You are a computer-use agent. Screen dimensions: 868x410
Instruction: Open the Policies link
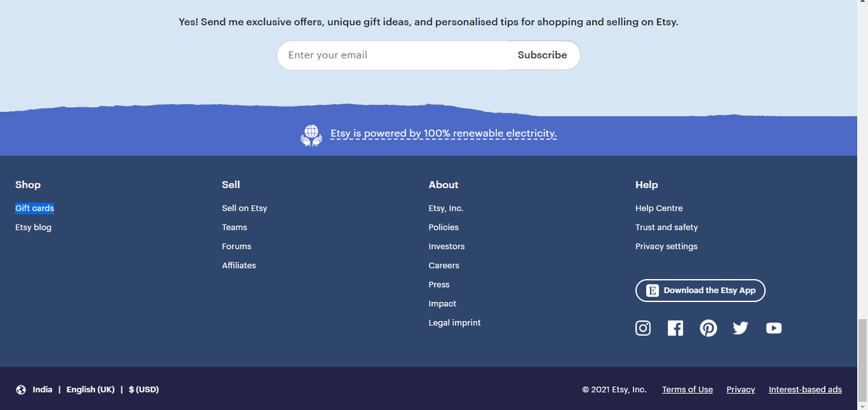[443, 227]
